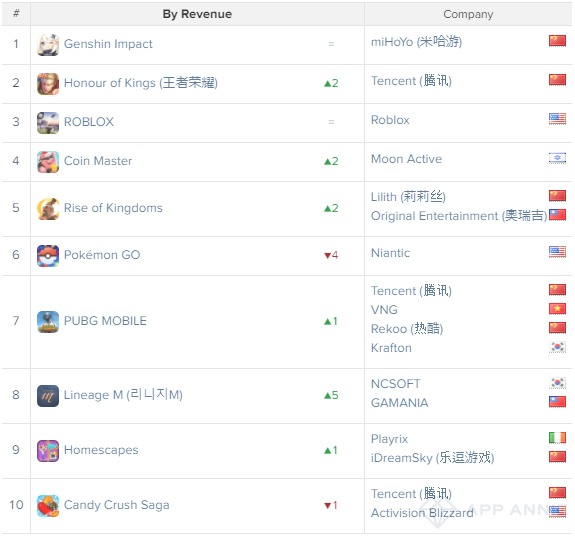
Task: Click the Honour of Kings app icon
Action: [x=48, y=84]
